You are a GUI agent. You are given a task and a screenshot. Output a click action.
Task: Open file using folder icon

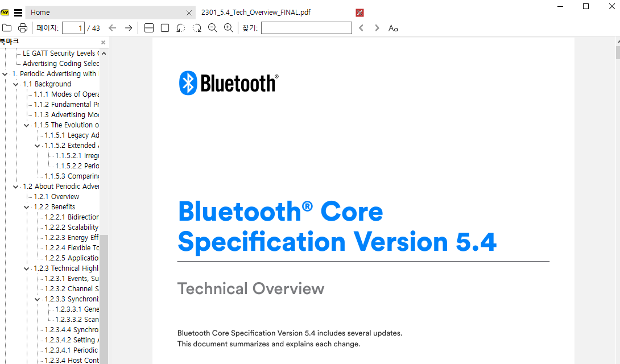7,28
